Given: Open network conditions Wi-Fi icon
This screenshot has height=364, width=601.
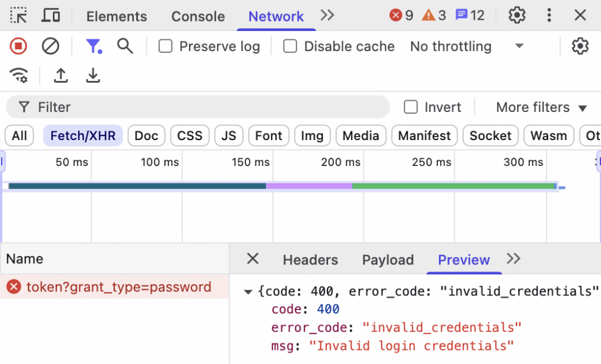Looking at the screenshot, I should (x=19, y=76).
